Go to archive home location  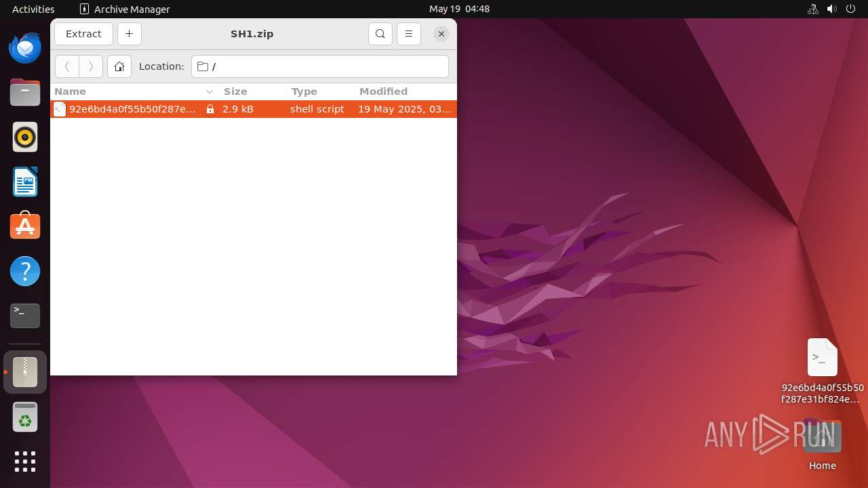pos(119,66)
